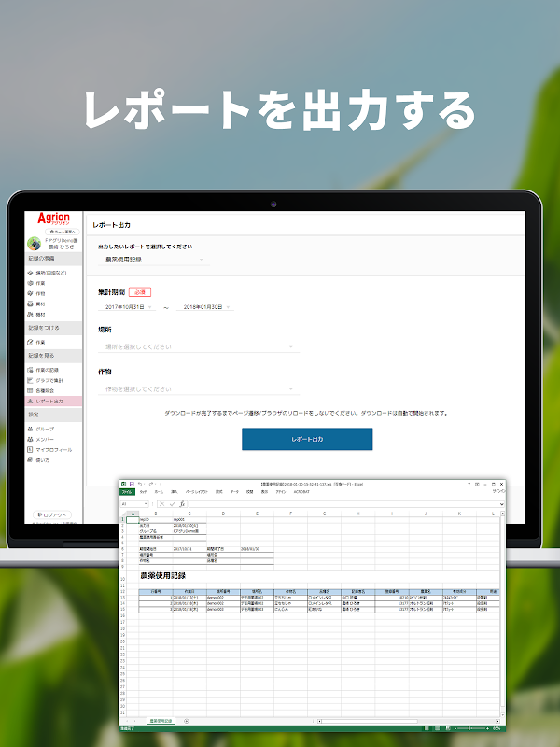Click the Excel Select All corner

tap(122, 514)
